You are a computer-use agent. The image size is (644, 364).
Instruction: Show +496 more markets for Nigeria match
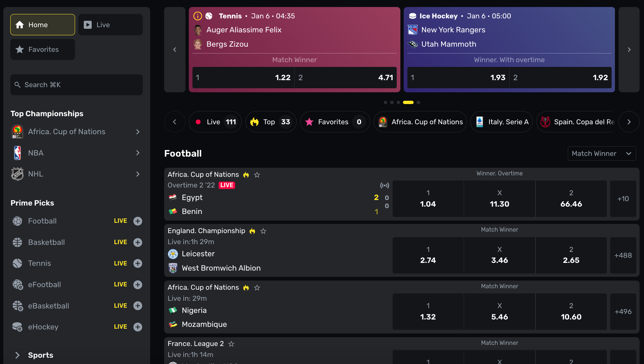623,312
